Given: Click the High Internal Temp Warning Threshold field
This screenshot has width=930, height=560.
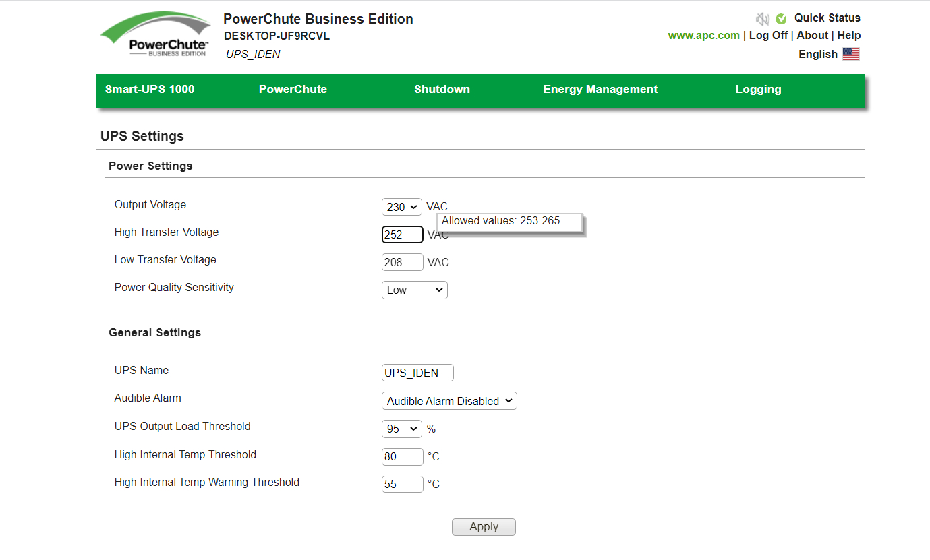Looking at the screenshot, I should point(403,484).
